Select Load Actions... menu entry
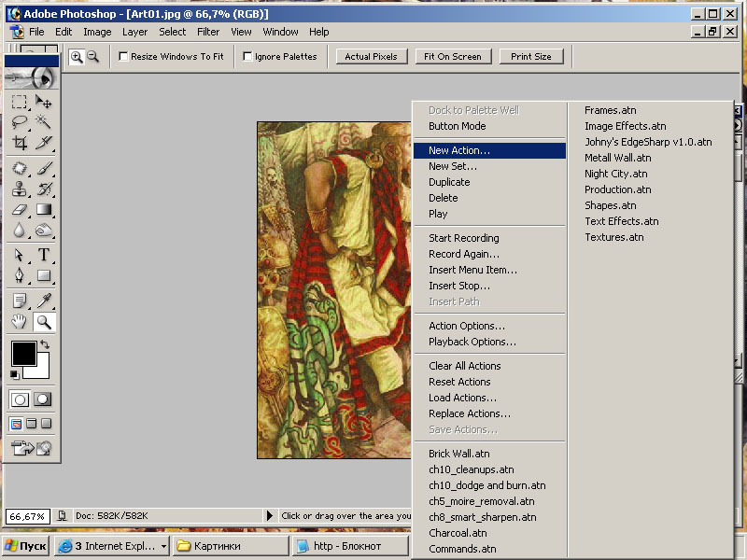The height and width of the screenshot is (560, 747). 489,398
